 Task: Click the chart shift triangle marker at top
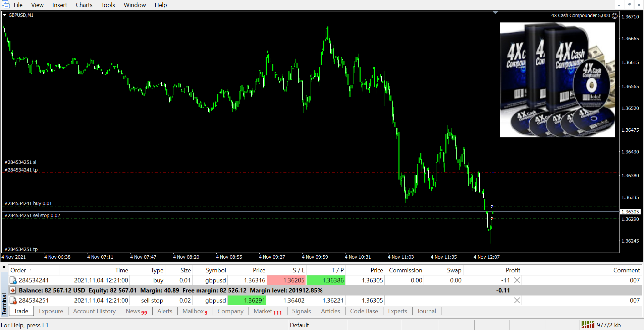tap(495, 13)
